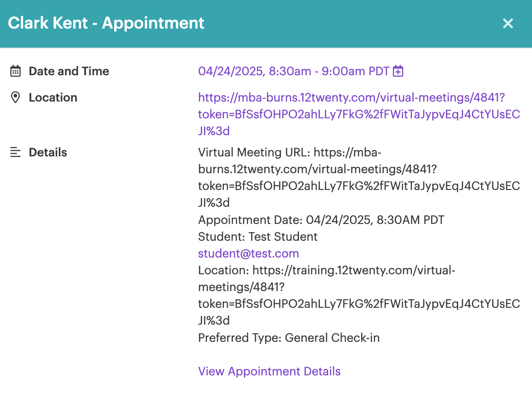Click the training.12twenty.com location text
The height and width of the screenshot is (418, 532).
[359, 295]
